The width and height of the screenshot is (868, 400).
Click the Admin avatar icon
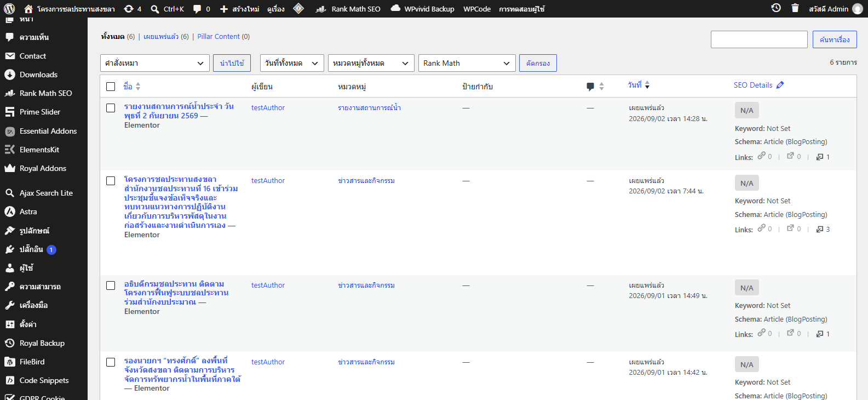858,9
